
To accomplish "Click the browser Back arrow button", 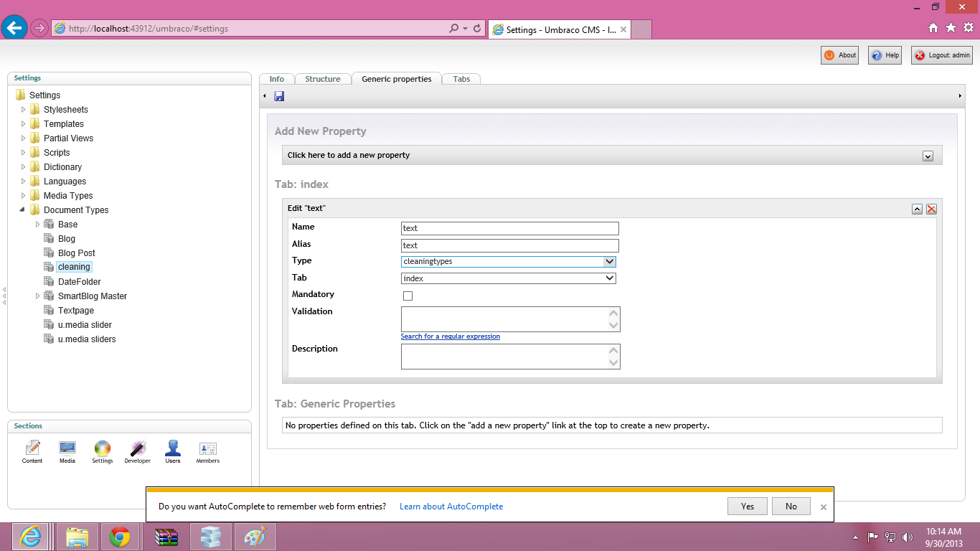I will coord(14,28).
